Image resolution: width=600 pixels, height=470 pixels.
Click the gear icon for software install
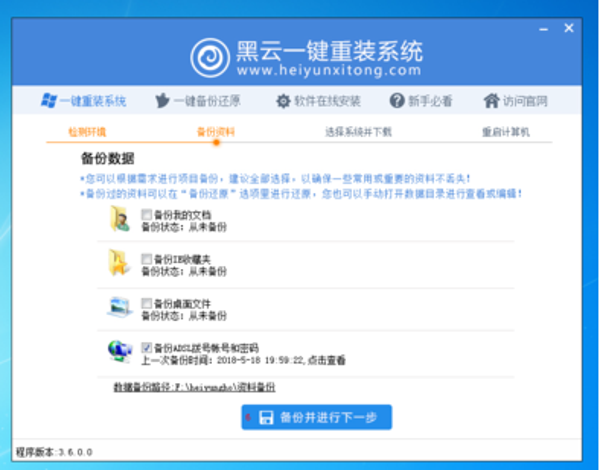click(283, 101)
